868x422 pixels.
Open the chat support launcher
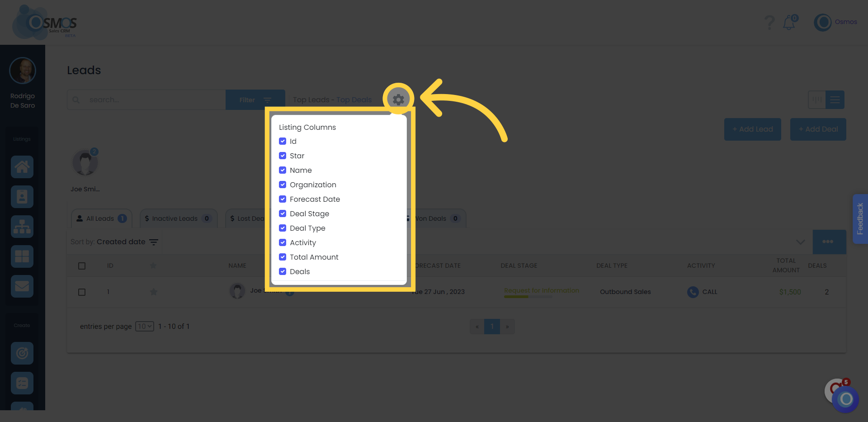(845, 398)
